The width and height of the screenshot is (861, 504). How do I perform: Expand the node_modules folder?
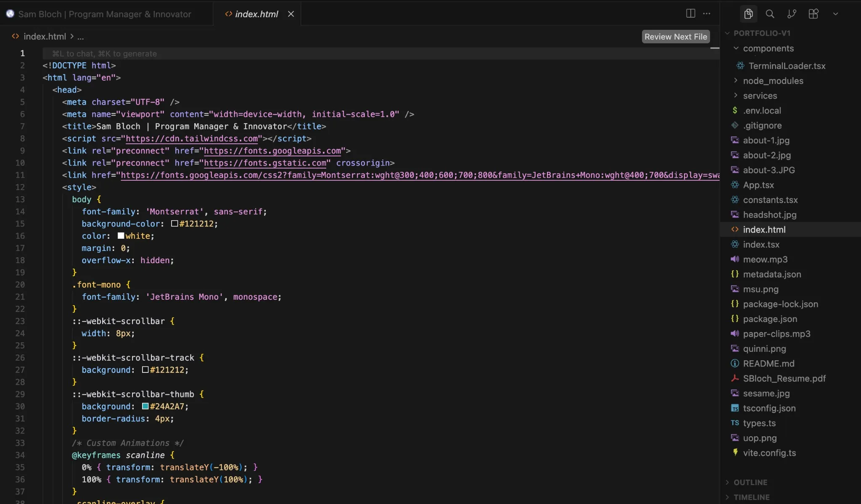click(773, 81)
